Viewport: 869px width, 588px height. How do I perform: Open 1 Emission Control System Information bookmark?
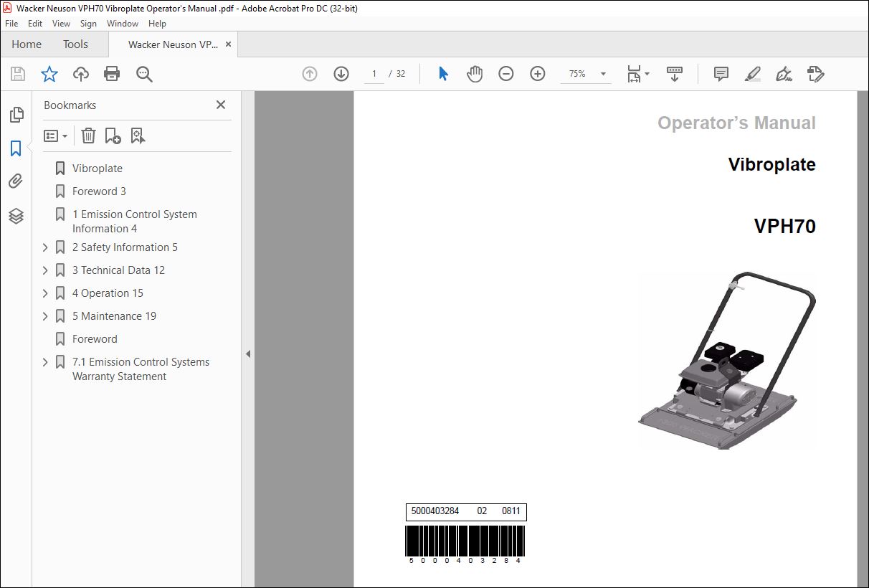click(135, 222)
